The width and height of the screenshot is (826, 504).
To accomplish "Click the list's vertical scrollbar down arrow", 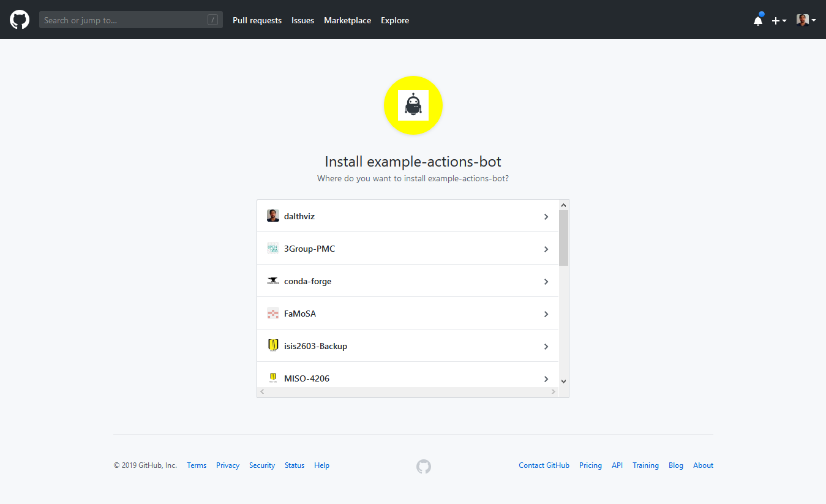I will coord(564,381).
